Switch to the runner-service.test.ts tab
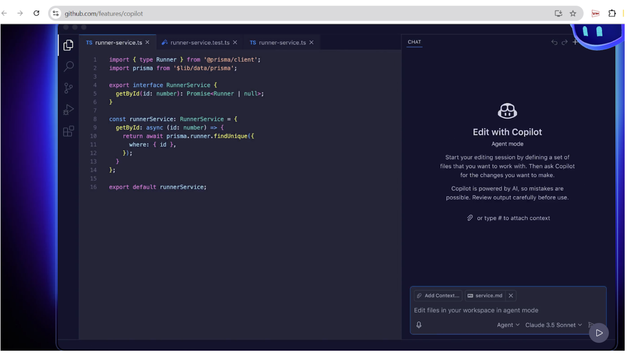 pos(200,42)
